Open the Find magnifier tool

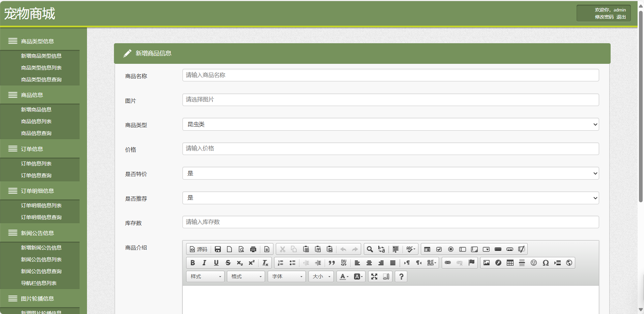pos(370,249)
